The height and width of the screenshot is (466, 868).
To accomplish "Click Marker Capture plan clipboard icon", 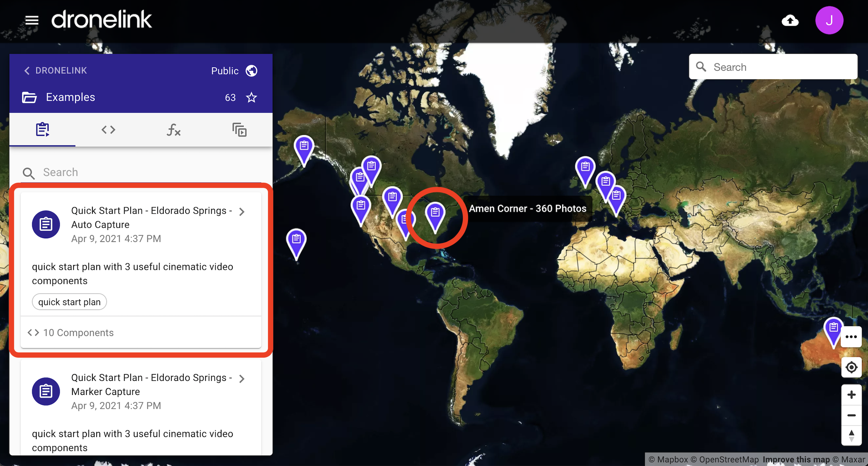I will tap(46, 391).
